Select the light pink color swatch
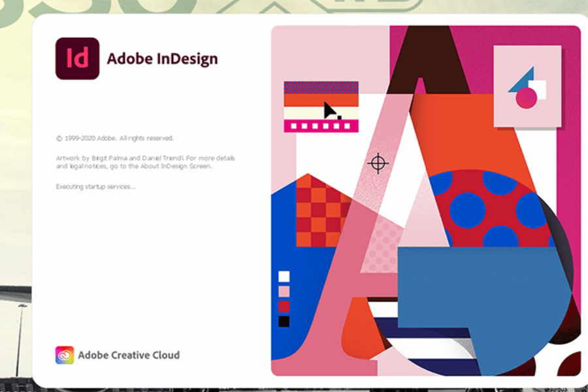The height and width of the screenshot is (392, 588). point(284,291)
